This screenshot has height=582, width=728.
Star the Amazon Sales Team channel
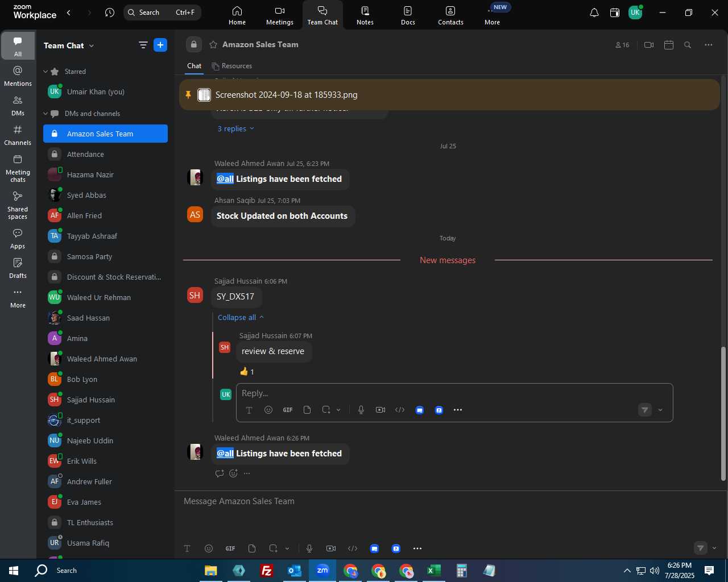[x=213, y=44]
